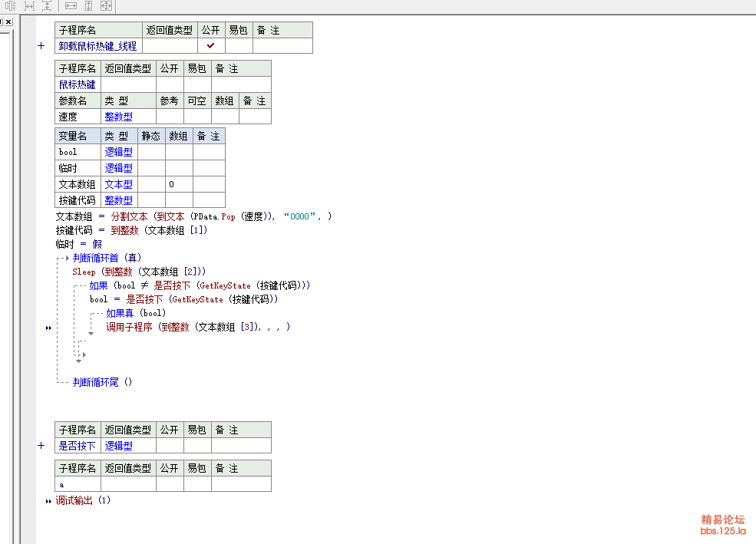Screen dimensions: 756x544
Task: Click parameter name 速度
Action: click(x=68, y=117)
